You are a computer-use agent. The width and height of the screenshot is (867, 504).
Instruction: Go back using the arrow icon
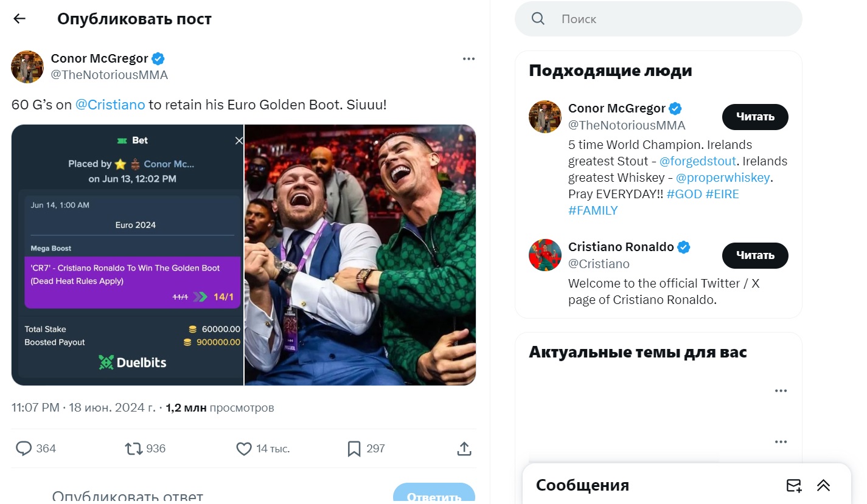[x=19, y=19]
